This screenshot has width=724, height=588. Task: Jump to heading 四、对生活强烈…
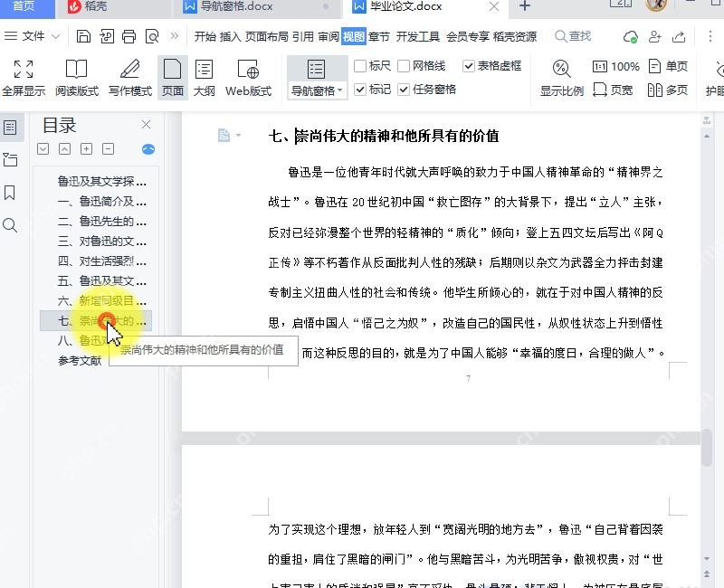pyautogui.click(x=101, y=261)
